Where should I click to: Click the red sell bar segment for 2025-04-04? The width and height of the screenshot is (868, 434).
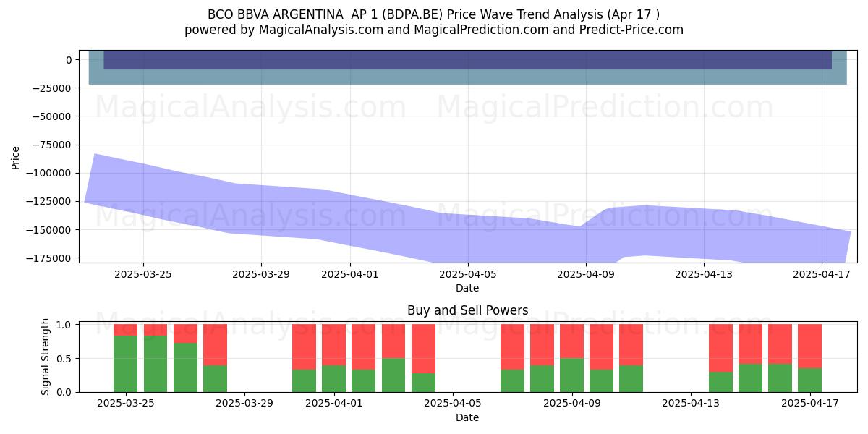click(423, 349)
